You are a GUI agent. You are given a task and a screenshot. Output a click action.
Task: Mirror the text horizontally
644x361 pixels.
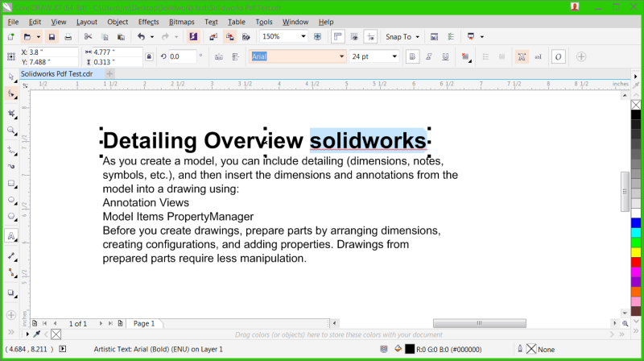click(x=218, y=56)
